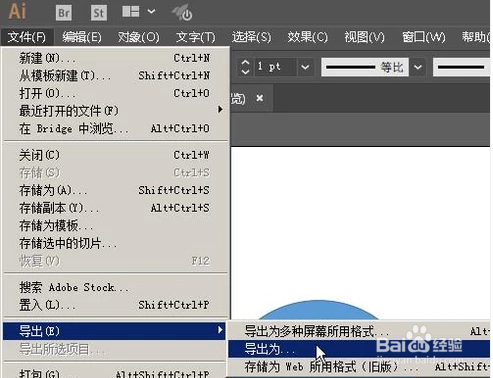Open Adobe Stock via St icon

pos(99,13)
